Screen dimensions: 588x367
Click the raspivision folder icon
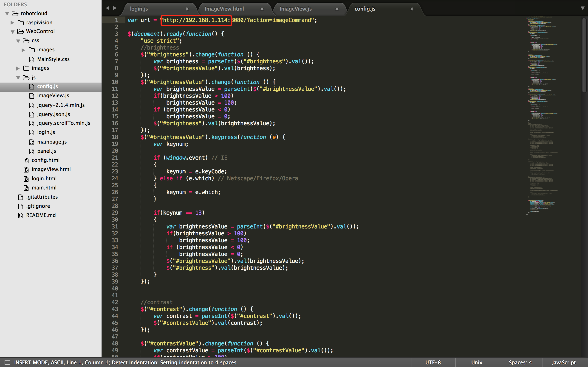coord(21,22)
